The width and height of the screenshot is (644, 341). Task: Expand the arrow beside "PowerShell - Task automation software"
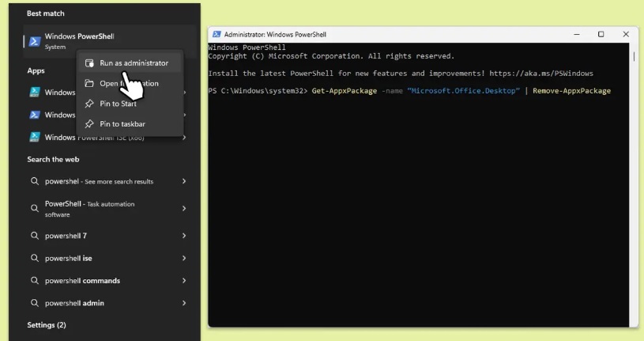[x=184, y=209]
